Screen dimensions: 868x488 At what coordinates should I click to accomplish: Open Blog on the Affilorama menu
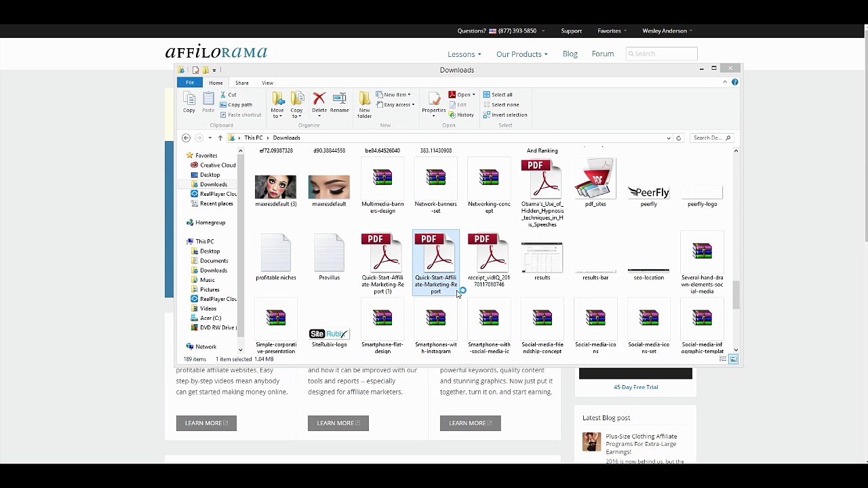coord(570,54)
